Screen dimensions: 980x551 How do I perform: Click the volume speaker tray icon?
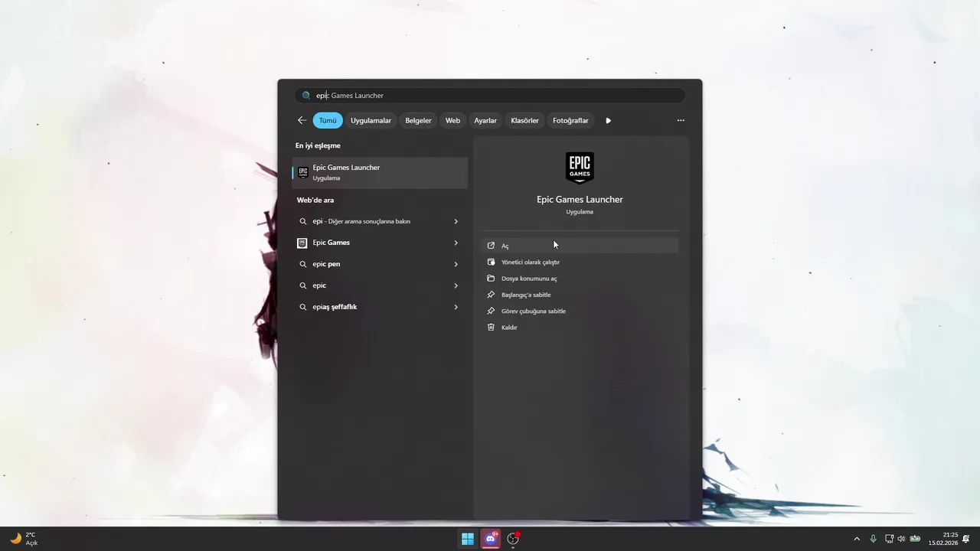pos(900,539)
